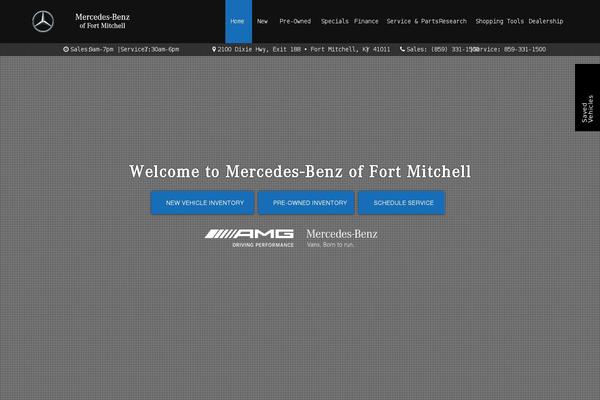Image resolution: width=600 pixels, height=400 pixels.
Task: Click the Mercedes-Benz Vans logo
Action: [x=342, y=238]
